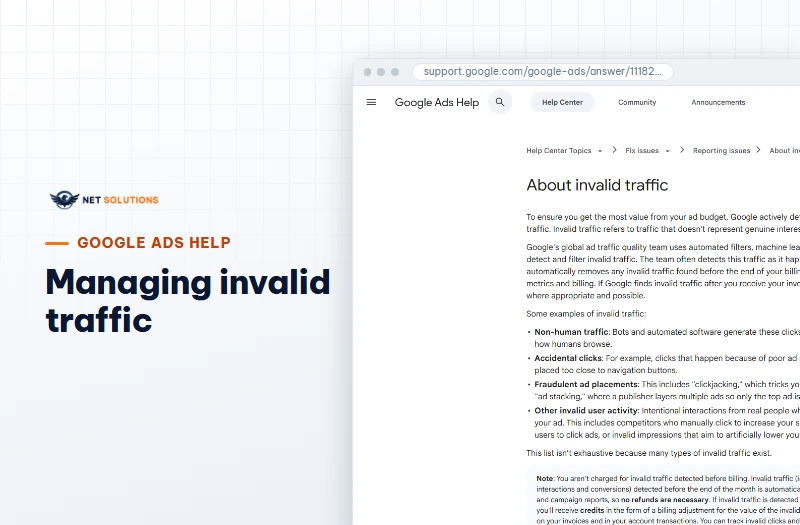Focus the browser address bar
Screen dimensions: 800x525
[x=543, y=72]
